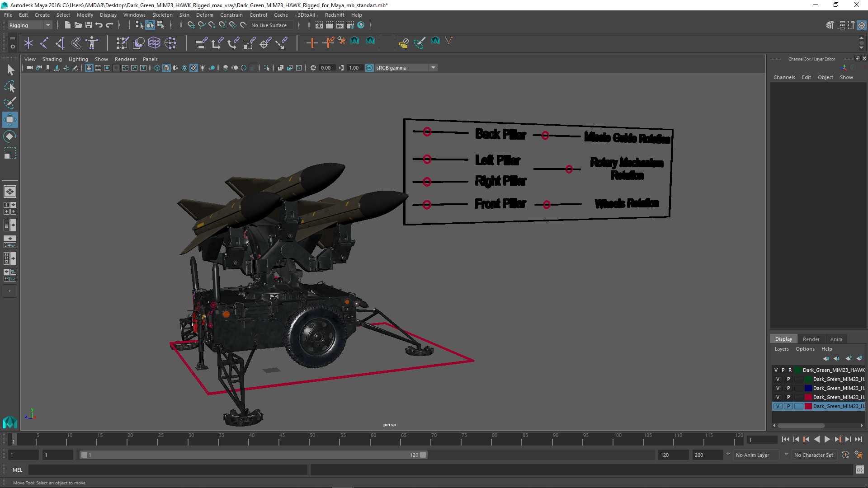Viewport: 868px width, 488px height.
Task: Open Render Settings clapperboard gear icon
Action: click(x=350, y=25)
